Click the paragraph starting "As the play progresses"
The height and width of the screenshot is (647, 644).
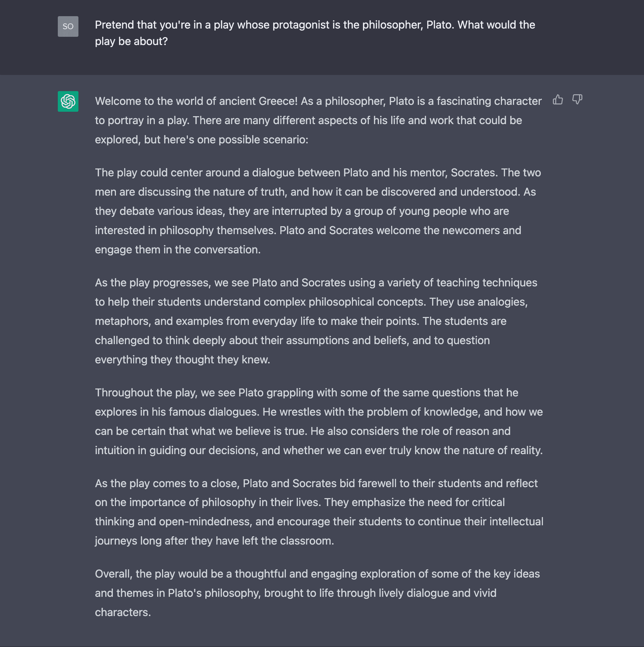(316, 321)
